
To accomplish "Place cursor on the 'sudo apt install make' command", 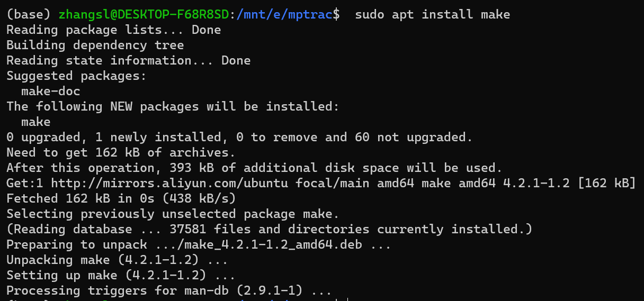I will click(432, 14).
